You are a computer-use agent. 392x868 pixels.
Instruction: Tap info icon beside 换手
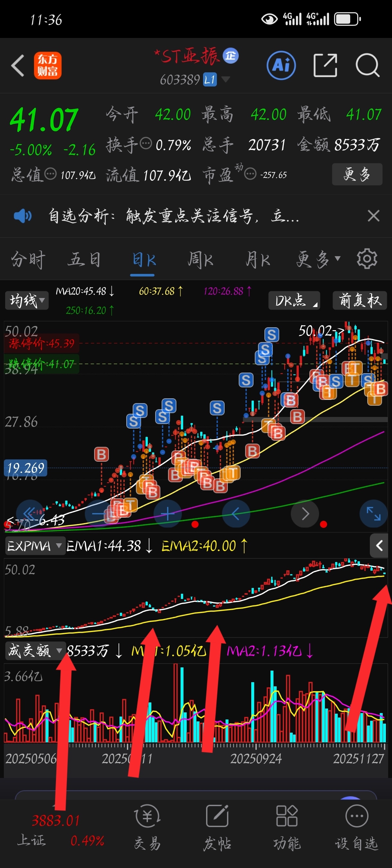tap(146, 144)
